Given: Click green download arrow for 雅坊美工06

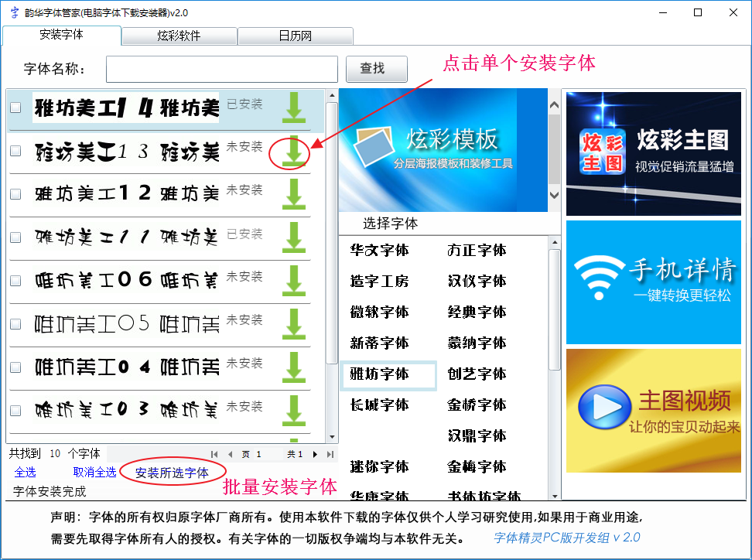Looking at the screenshot, I should click(x=294, y=281).
